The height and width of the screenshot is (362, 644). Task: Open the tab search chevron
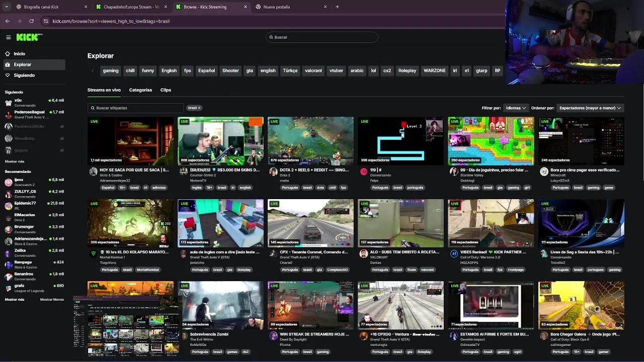coord(6,7)
